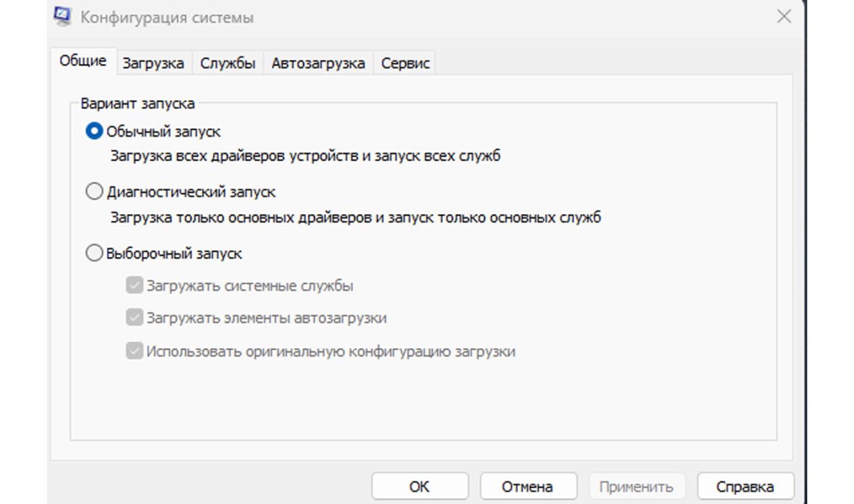Viewport: 854px width, 504px height.
Task: Click the Отмена button
Action: [x=527, y=487]
